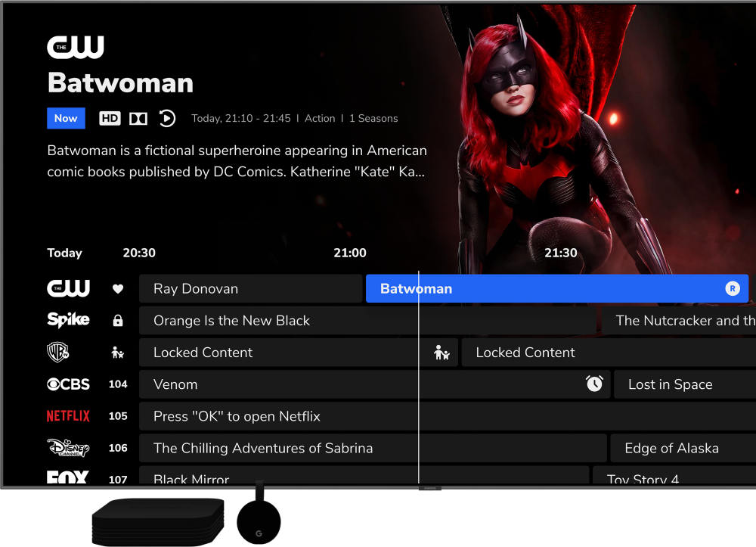Click the Batwoman title heading
The image size is (756, 547).
tap(120, 83)
